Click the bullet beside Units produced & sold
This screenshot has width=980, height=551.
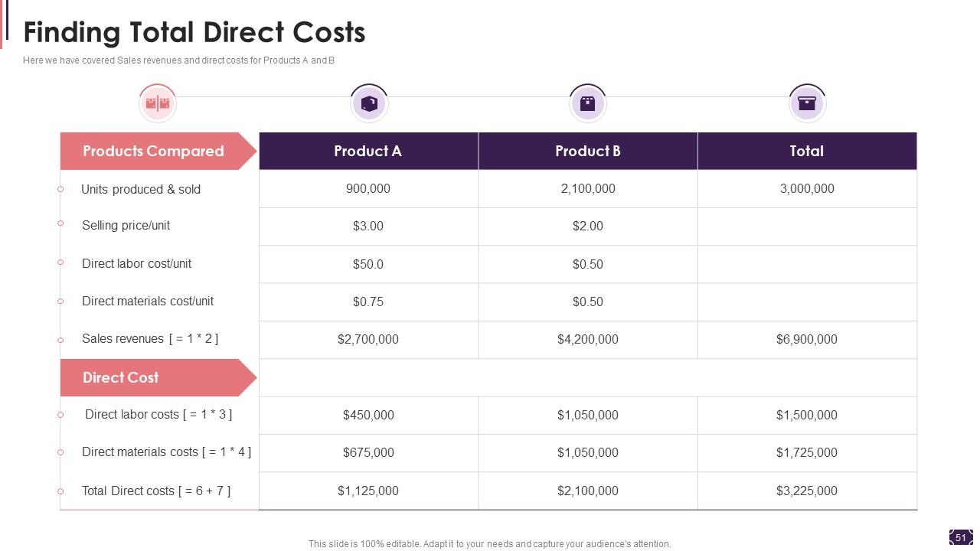60,189
